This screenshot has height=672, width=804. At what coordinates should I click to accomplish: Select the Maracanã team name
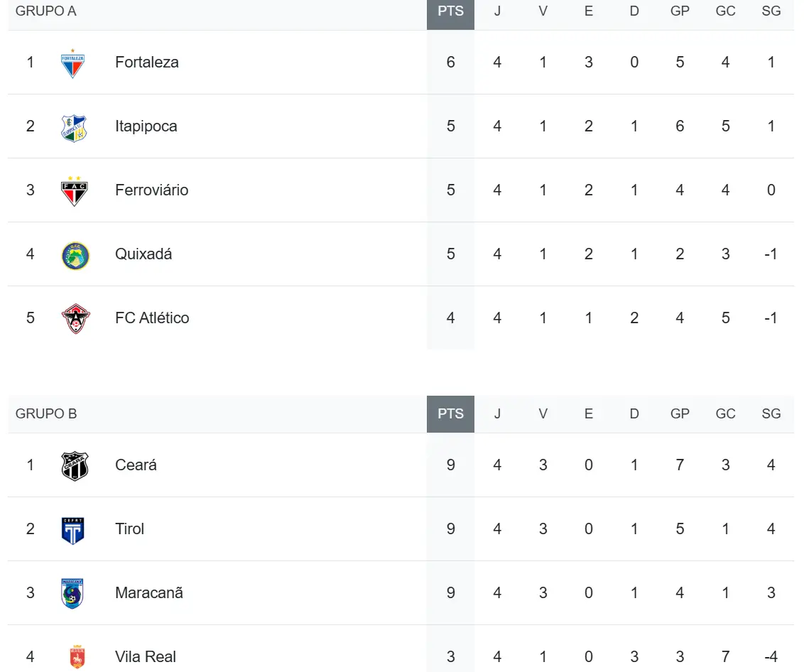click(149, 593)
